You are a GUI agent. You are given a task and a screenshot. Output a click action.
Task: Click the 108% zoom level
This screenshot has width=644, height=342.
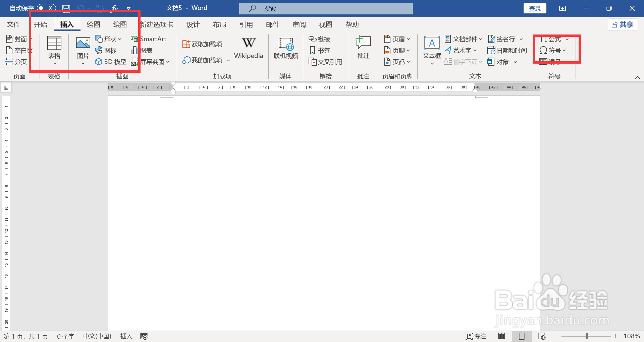[632, 336]
